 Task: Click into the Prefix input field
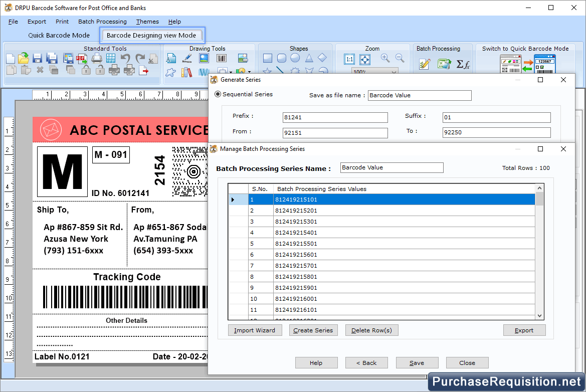[335, 117]
